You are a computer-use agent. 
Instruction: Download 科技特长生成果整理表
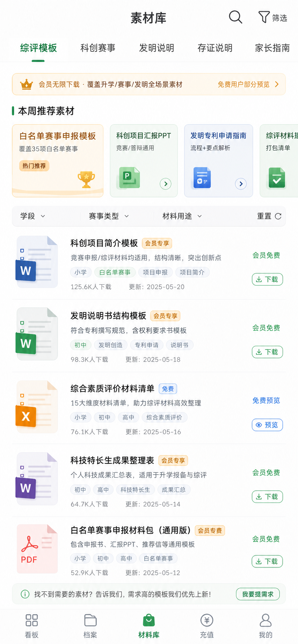pos(267,497)
